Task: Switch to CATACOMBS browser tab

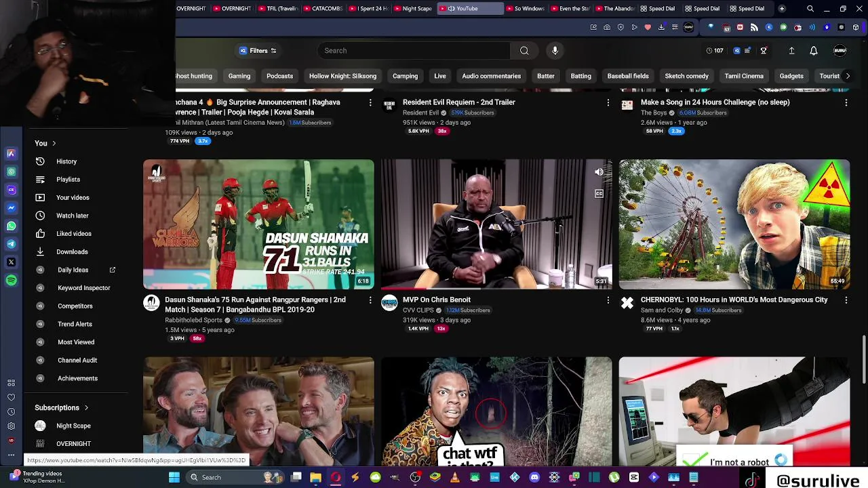Action: pos(323,9)
